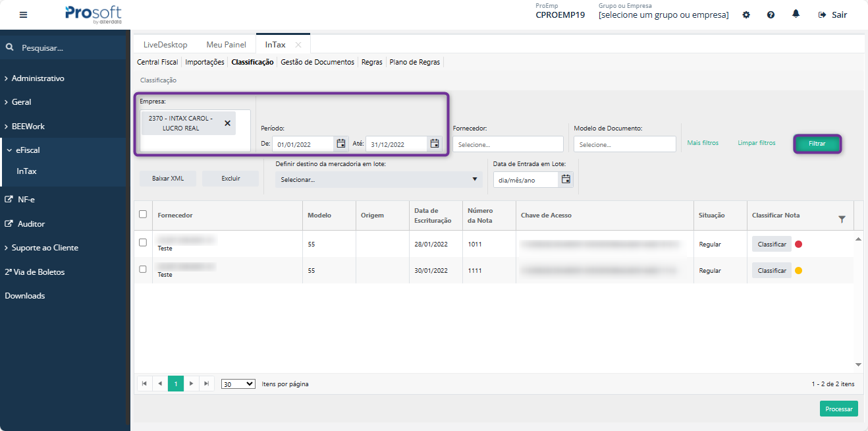Screen dimensions: 868x431
Task: Click Mais filtros link
Action: pos(703,143)
